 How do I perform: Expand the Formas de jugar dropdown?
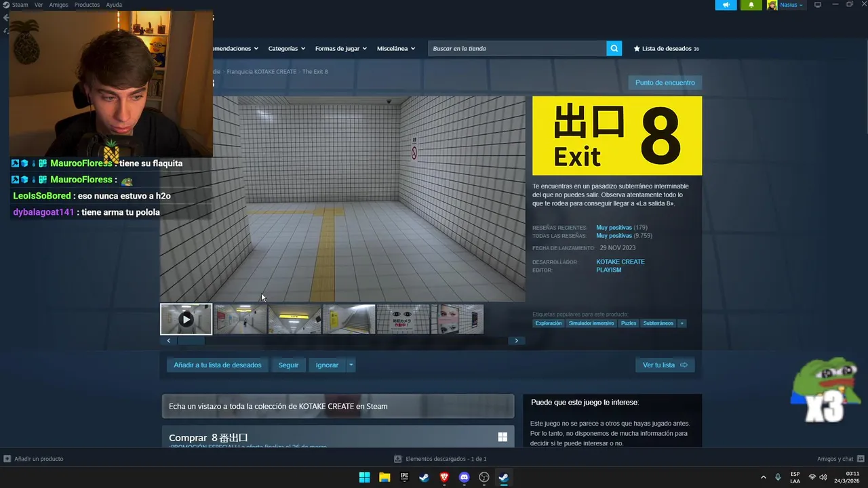point(341,48)
